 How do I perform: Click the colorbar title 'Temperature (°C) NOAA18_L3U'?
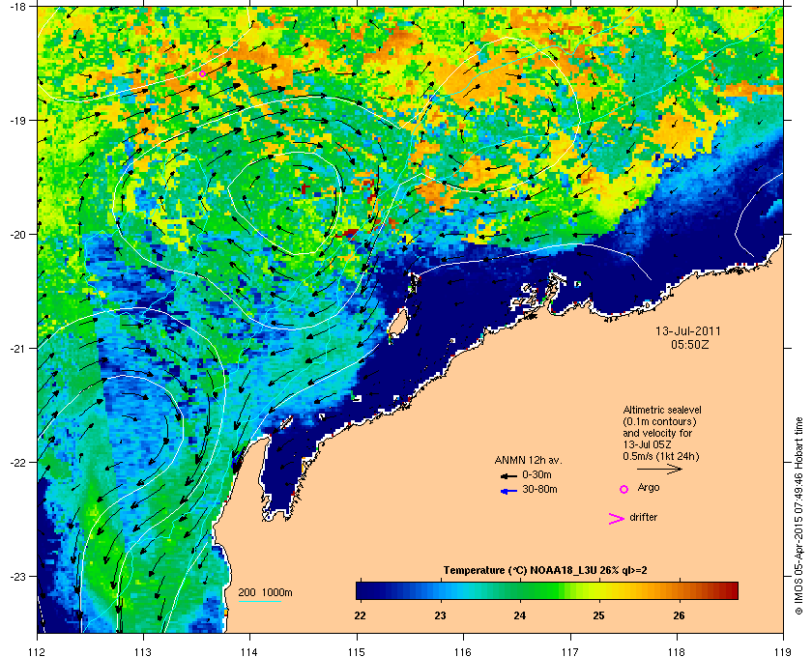(519, 571)
